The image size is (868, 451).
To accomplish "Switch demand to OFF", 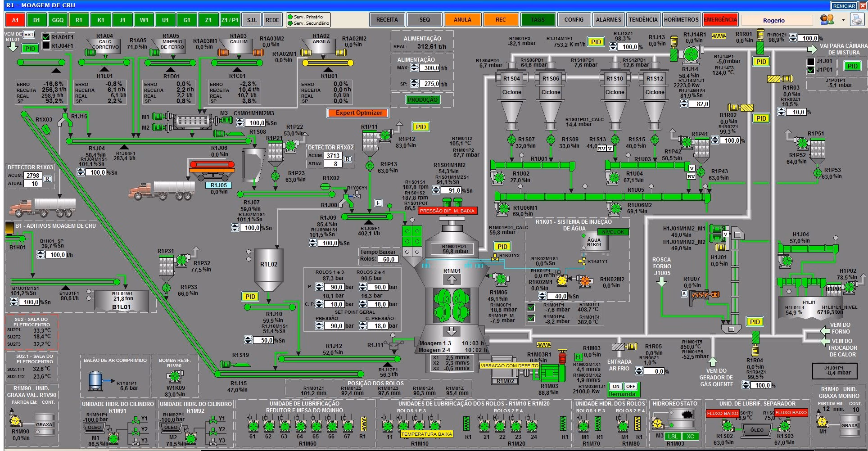I will tap(631, 386).
